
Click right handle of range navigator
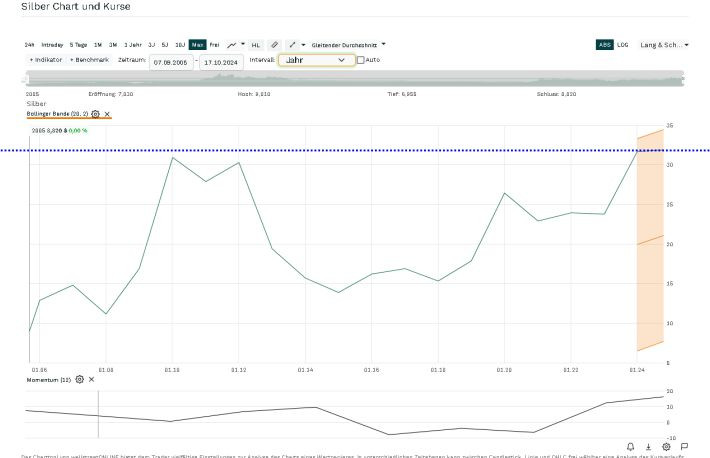(x=683, y=80)
